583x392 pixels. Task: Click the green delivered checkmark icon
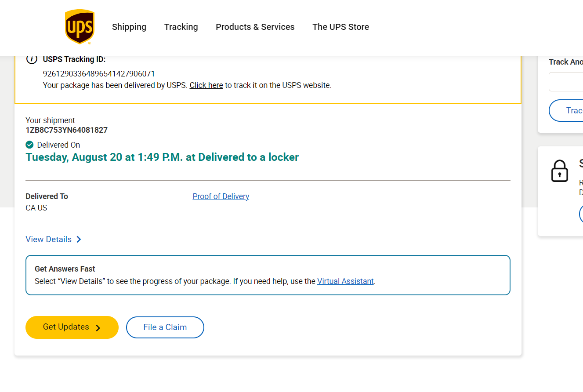(29, 145)
